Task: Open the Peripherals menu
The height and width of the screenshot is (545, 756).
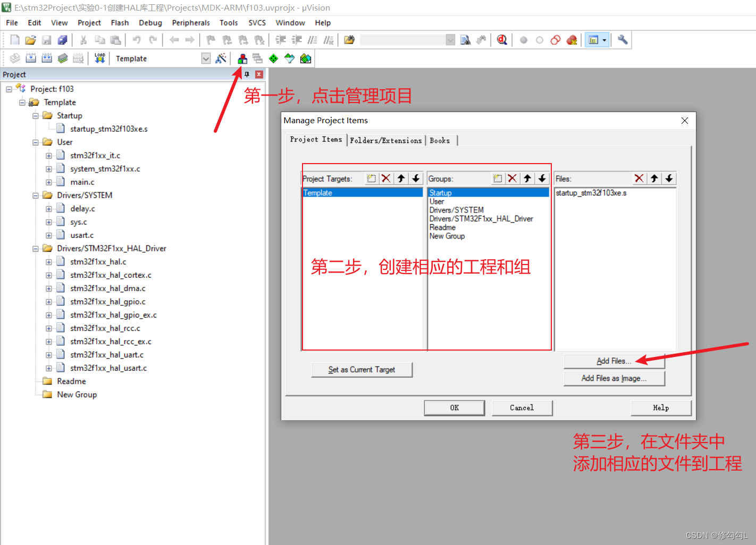Action: [191, 23]
